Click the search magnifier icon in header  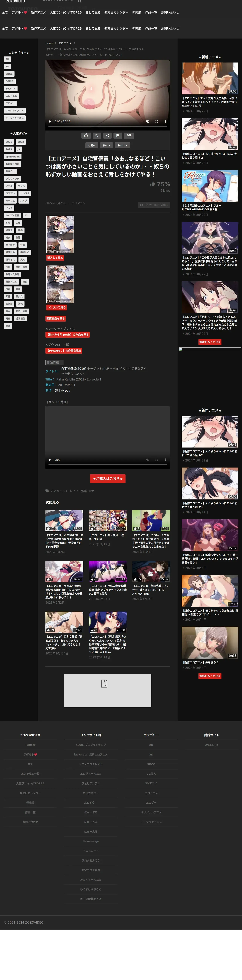(80, 2)
